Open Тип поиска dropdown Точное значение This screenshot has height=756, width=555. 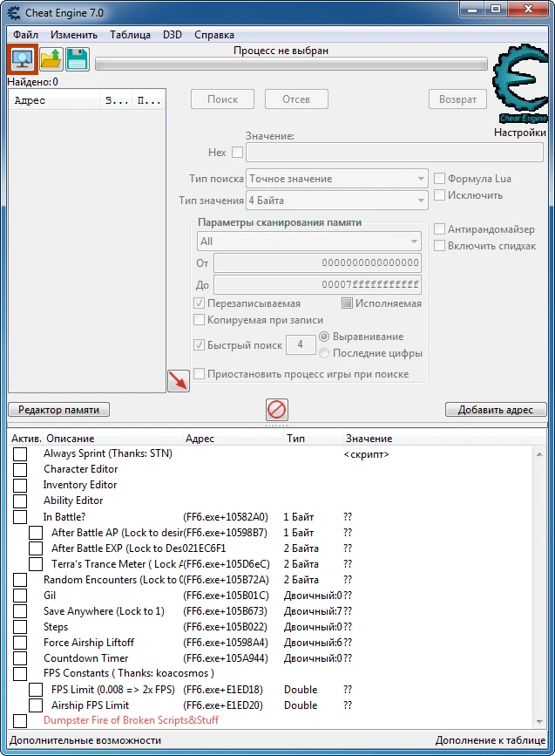337,179
